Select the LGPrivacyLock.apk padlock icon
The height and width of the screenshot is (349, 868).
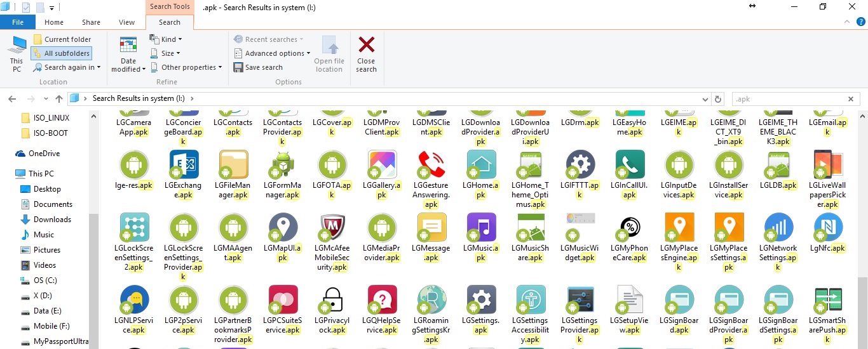(x=332, y=300)
